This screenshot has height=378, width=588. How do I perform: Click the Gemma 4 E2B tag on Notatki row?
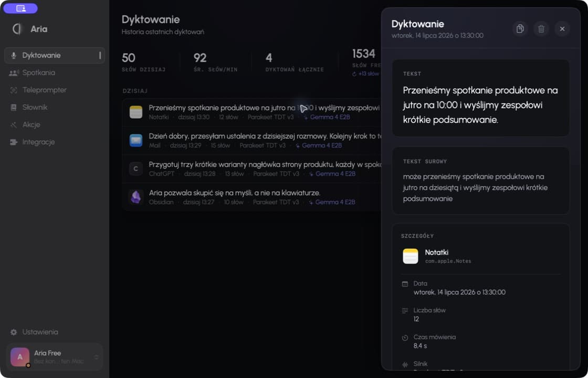point(327,118)
